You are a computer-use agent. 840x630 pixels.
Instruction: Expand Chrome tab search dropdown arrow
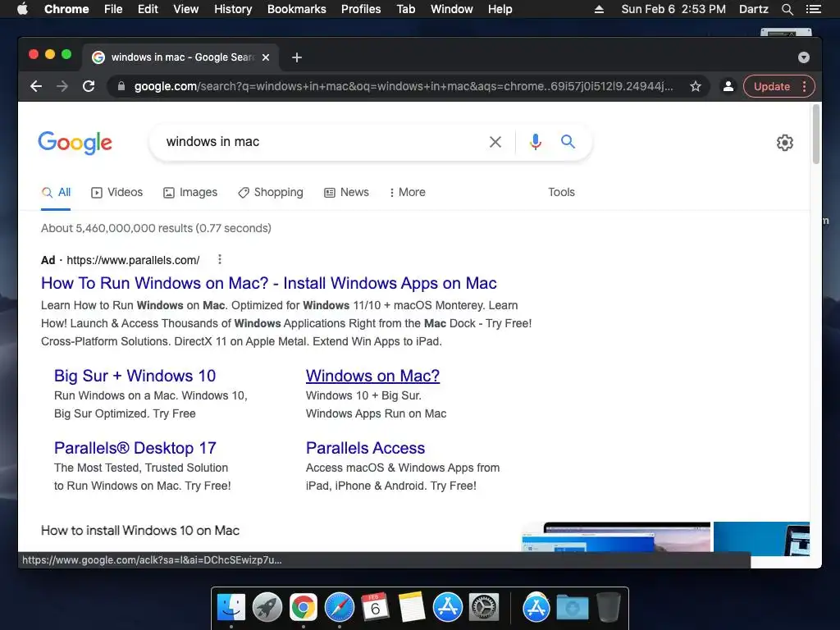pos(804,57)
